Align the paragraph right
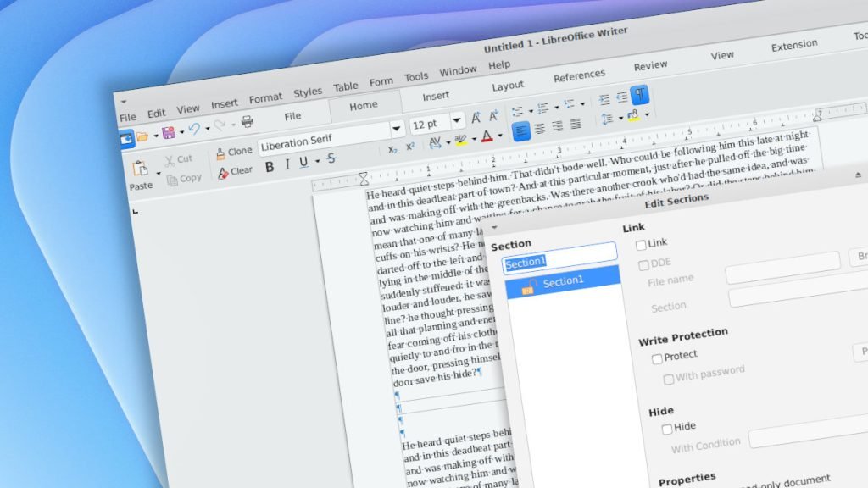The width and height of the screenshot is (868, 488). [x=558, y=126]
